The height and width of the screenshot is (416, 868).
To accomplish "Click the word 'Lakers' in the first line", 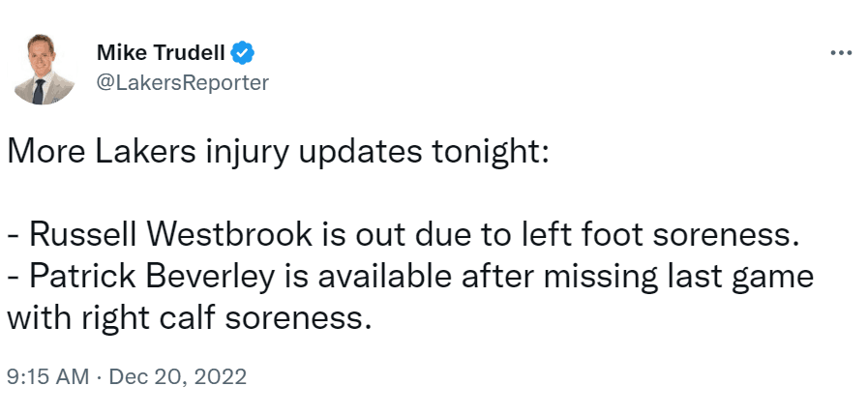I will (x=145, y=152).
